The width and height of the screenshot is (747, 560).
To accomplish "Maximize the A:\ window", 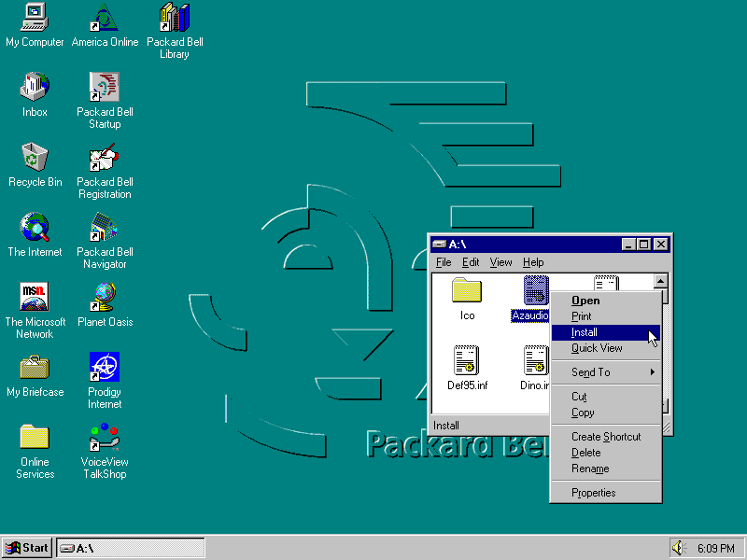I will (644, 245).
